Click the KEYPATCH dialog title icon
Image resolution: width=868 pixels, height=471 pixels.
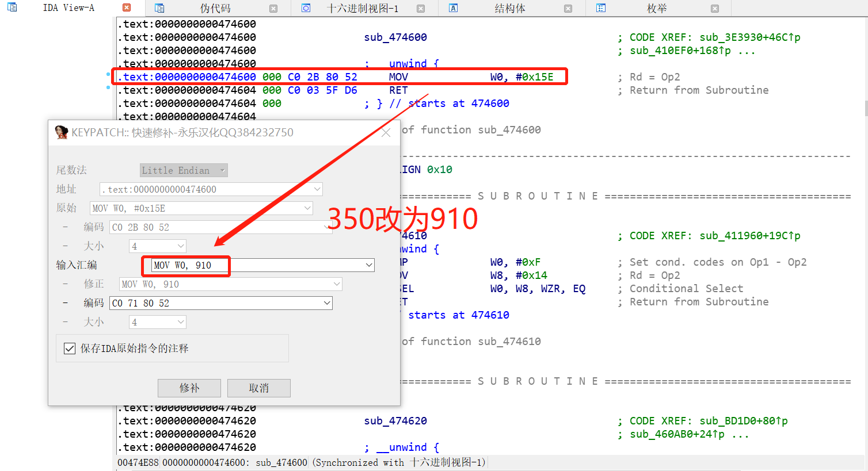[x=61, y=132]
